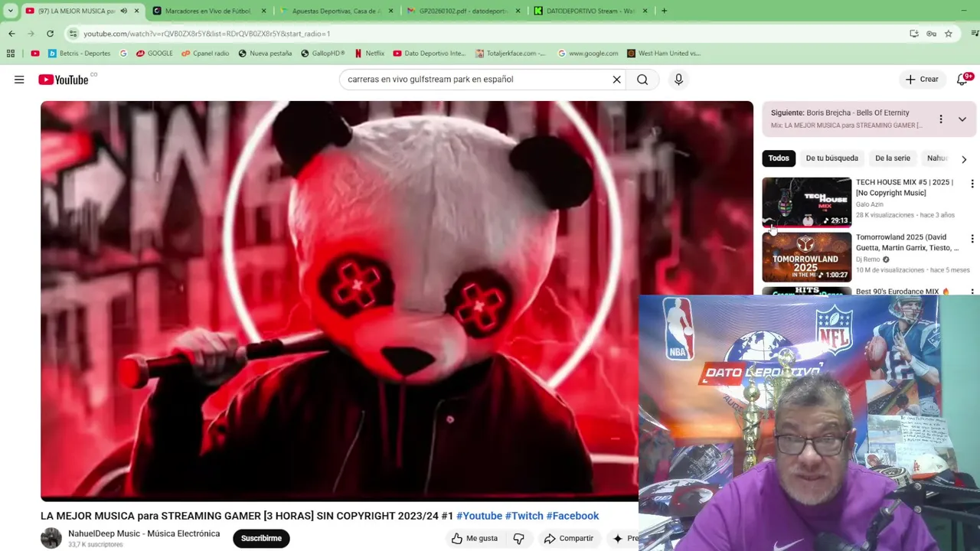Open playlist options three-dot menu
The width and height of the screenshot is (980, 551).
(941, 119)
